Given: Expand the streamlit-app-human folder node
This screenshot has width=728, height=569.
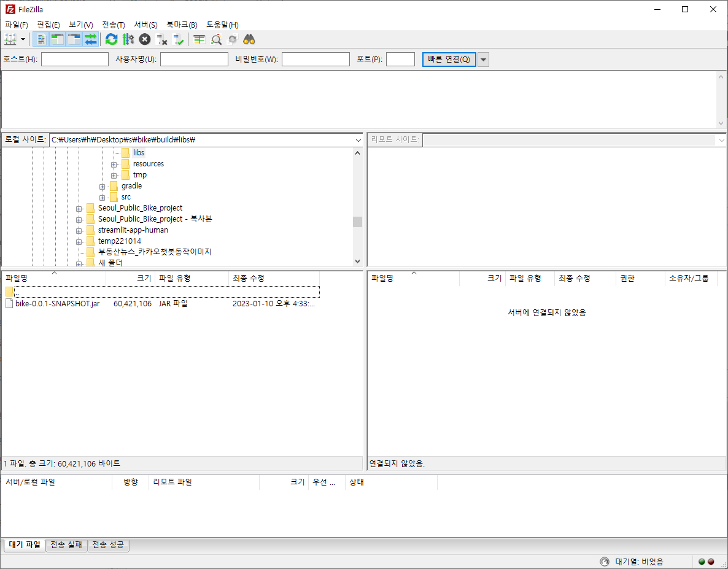Looking at the screenshot, I should pyautogui.click(x=79, y=231).
